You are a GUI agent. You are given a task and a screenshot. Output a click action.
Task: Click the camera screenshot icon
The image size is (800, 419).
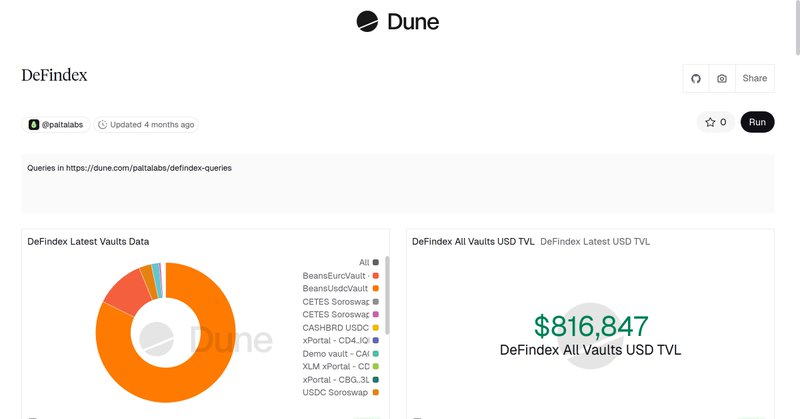coord(722,79)
